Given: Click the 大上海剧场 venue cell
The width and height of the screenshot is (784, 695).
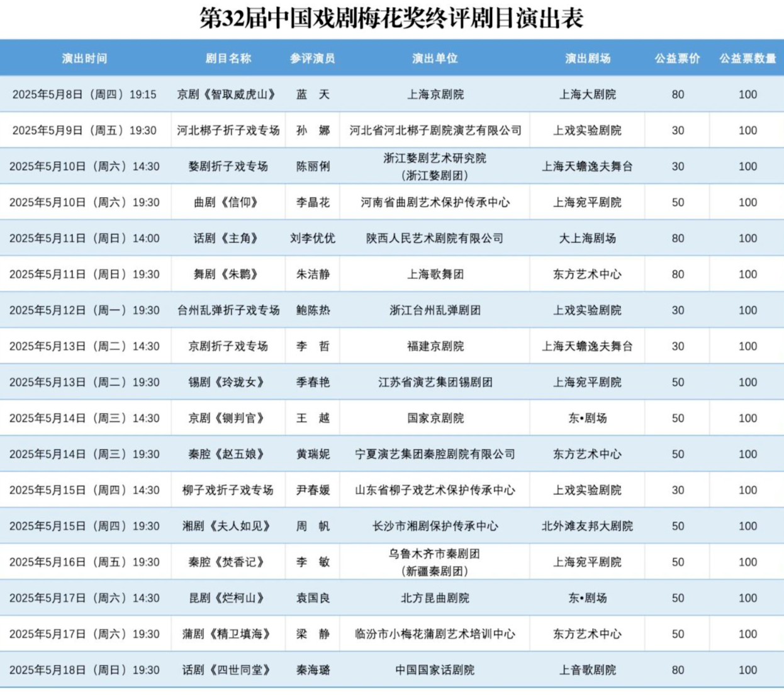Looking at the screenshot, I should (x=587, y=238).
